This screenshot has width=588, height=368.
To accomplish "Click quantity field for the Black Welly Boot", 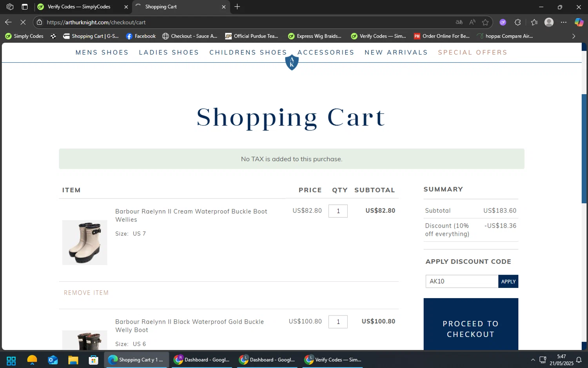I will (338, 322).
